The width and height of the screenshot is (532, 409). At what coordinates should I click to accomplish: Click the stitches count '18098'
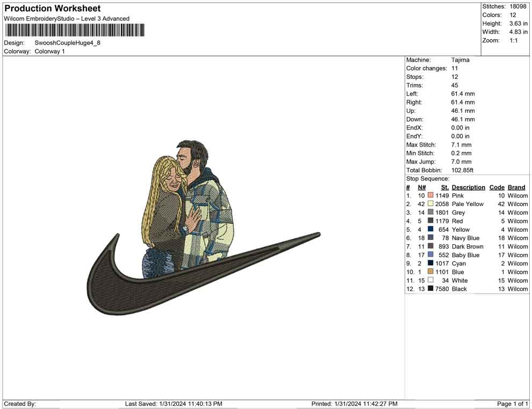pyautogui.click(x=517, y=6)
